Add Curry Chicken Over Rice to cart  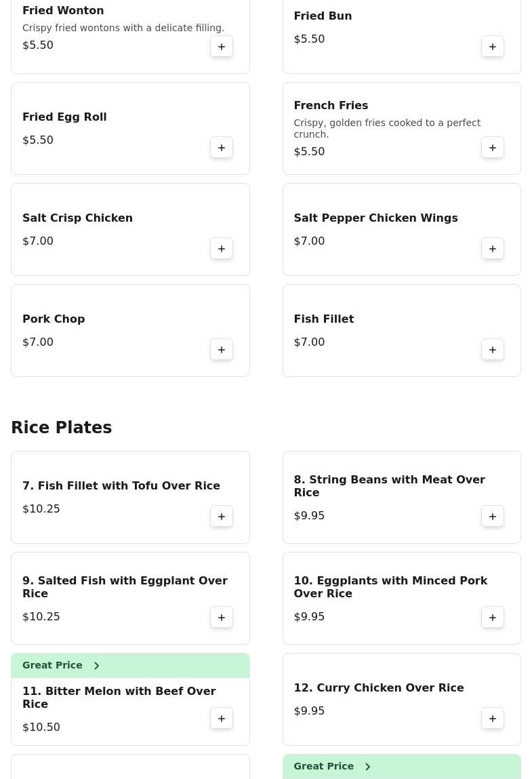click(x=493, y=719)
